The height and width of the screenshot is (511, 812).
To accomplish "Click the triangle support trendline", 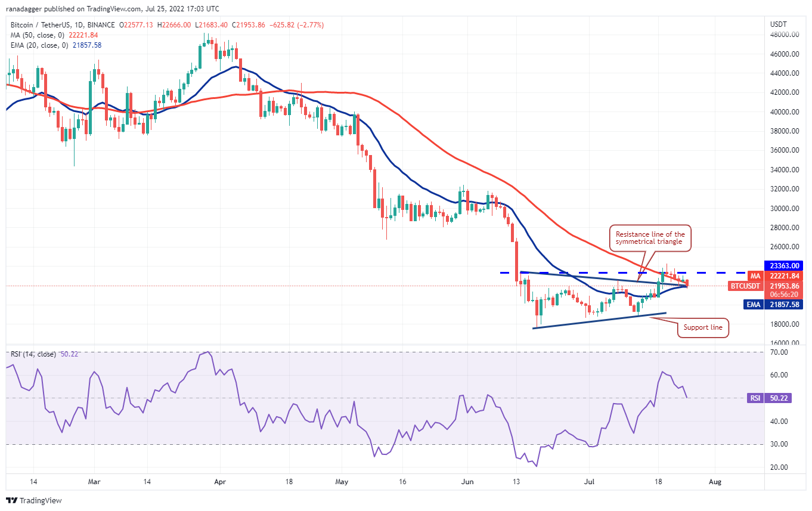I will pos(599,320).
